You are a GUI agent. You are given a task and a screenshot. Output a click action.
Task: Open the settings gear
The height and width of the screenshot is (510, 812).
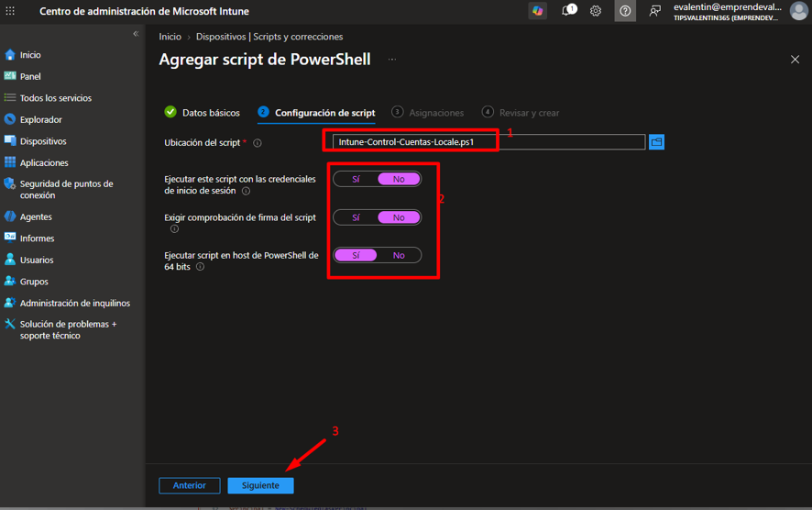tap(596, 11)
